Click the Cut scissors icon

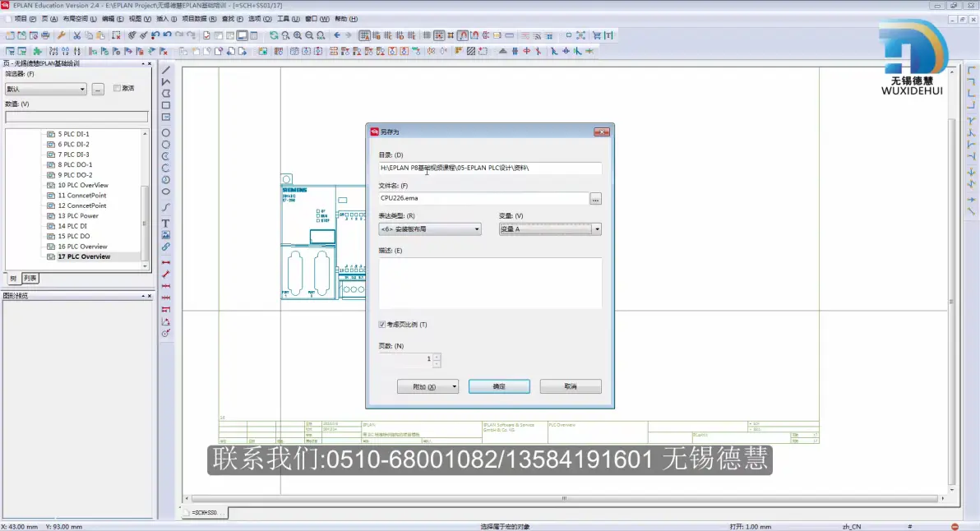(x=77, y=35)
